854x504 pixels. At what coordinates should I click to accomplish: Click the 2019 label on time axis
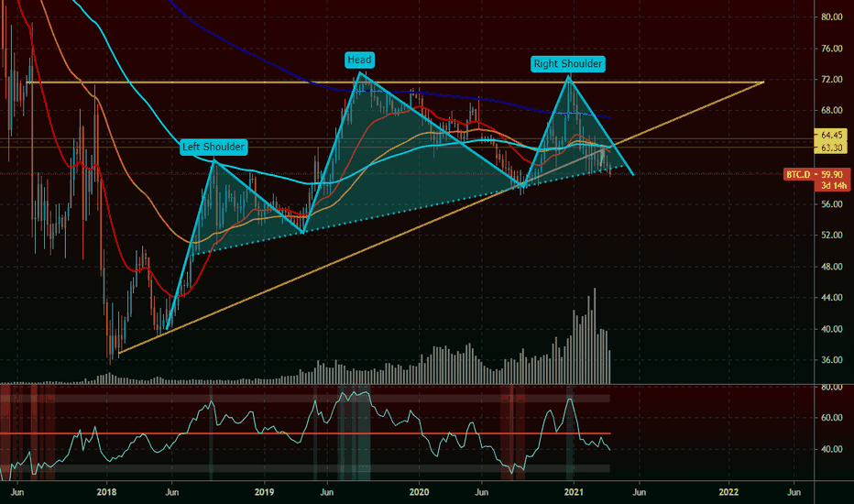tap(264, 492)
